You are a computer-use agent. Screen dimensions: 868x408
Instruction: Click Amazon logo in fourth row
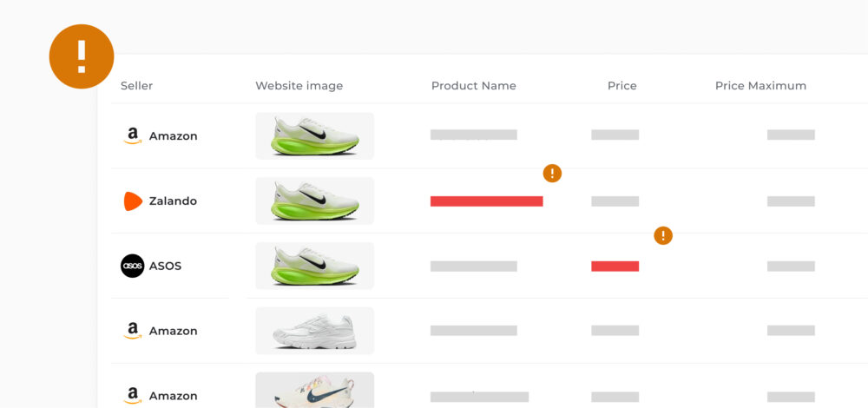tap(132, 331)
